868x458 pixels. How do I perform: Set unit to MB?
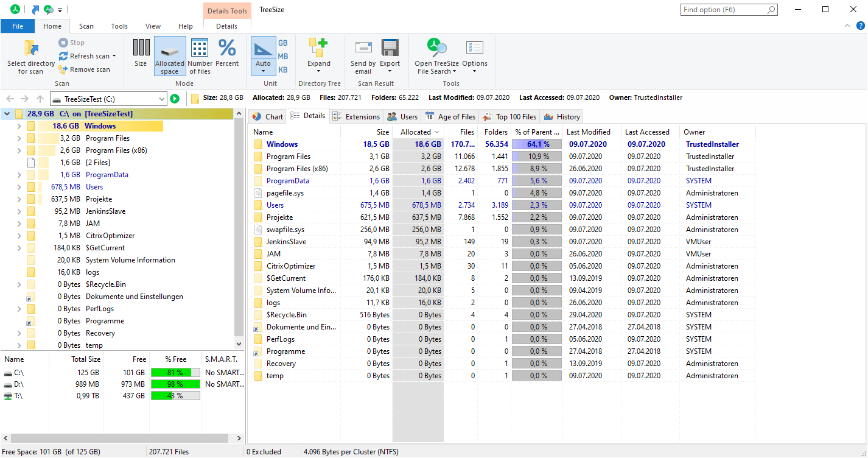(x=283, y=57)
